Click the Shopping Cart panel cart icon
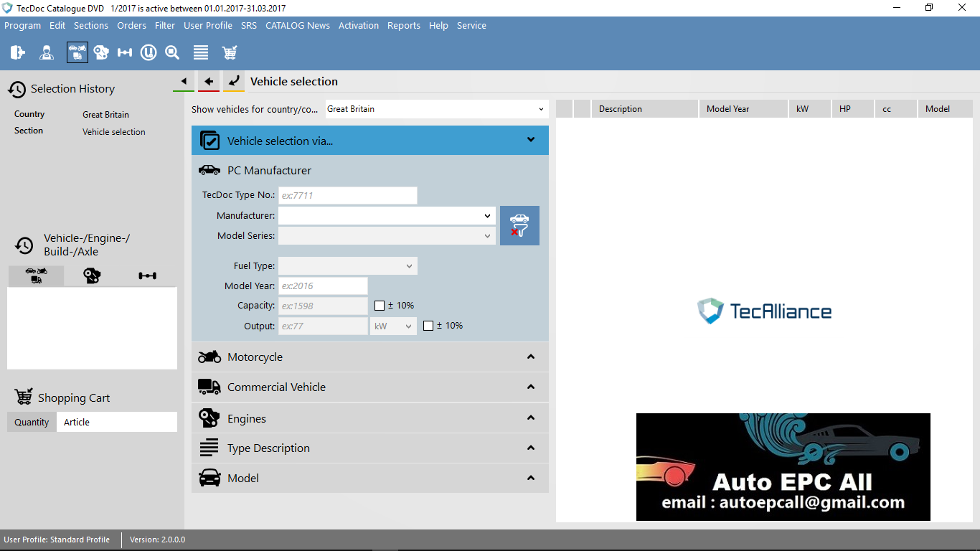 24,397
